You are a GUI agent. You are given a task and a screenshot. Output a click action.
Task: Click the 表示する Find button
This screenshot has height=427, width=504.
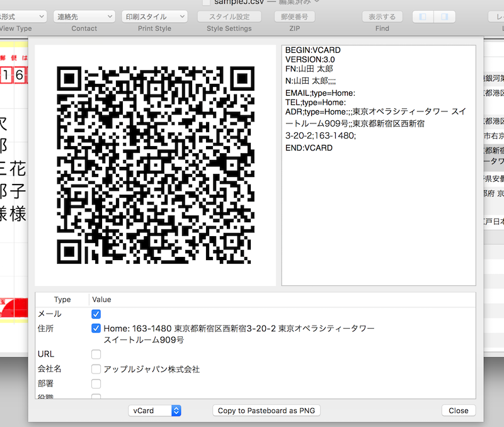tap(382, 17)
